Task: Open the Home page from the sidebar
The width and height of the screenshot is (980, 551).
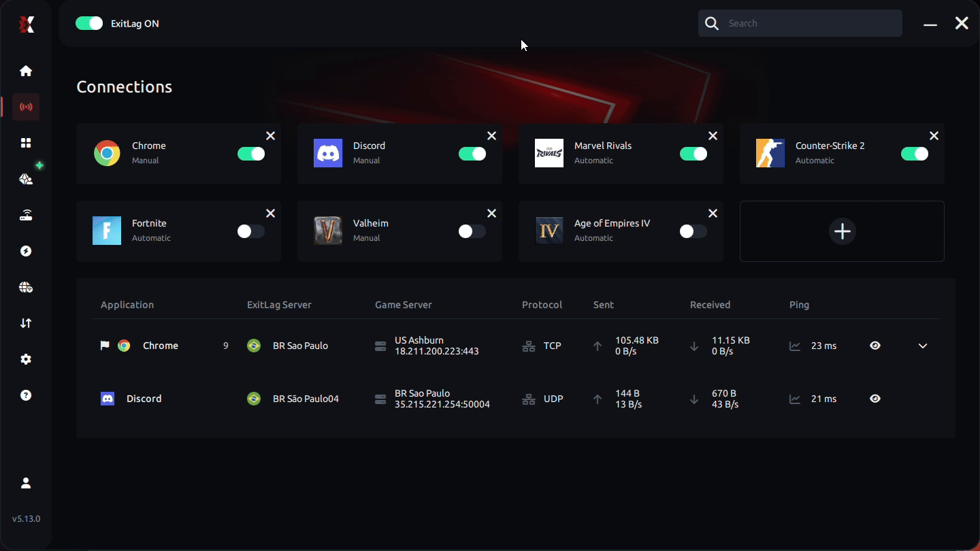Action: click(x=26, y=71)
